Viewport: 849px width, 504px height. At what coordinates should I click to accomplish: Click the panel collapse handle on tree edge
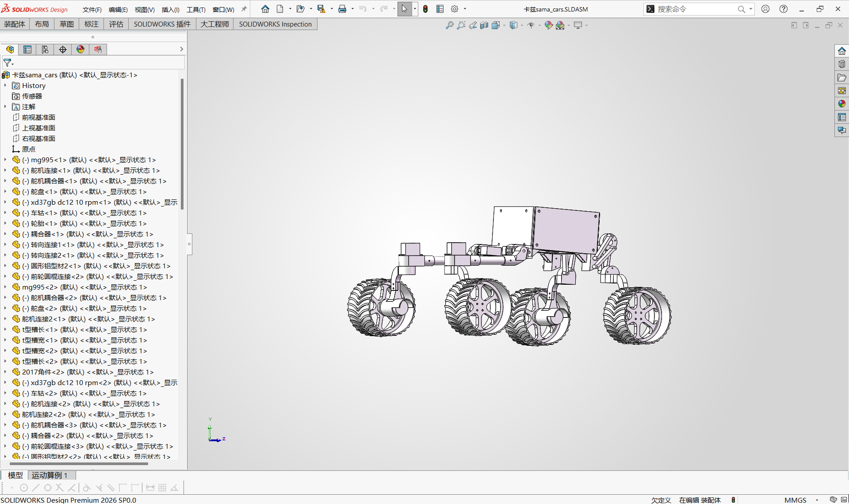coord(189,244)
